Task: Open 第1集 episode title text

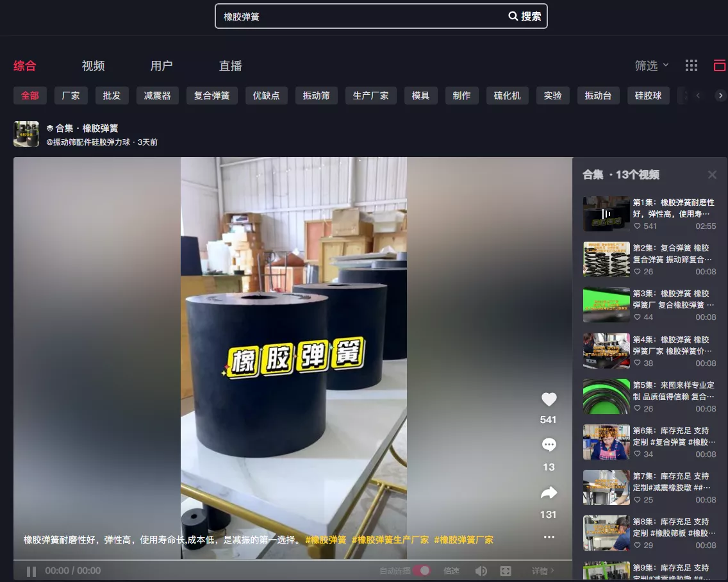Action: pos(674,208)
